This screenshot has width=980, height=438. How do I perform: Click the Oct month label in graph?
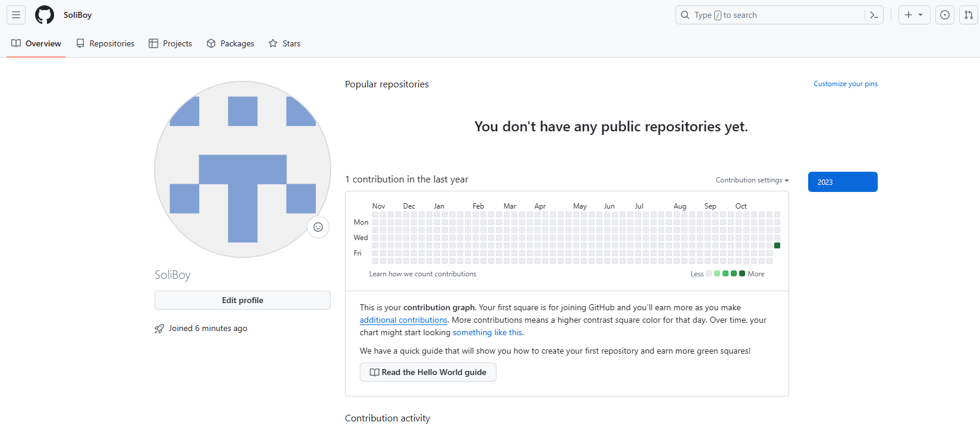point(741,206)
